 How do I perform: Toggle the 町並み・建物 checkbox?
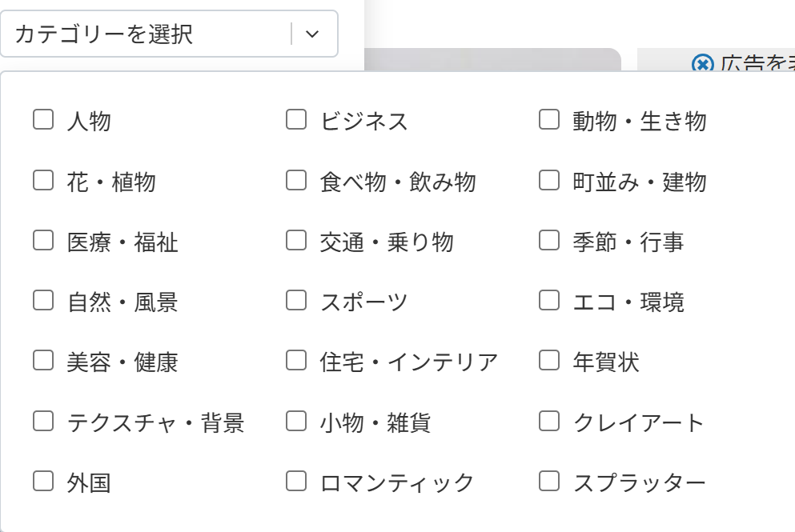[x=549, y=180]
